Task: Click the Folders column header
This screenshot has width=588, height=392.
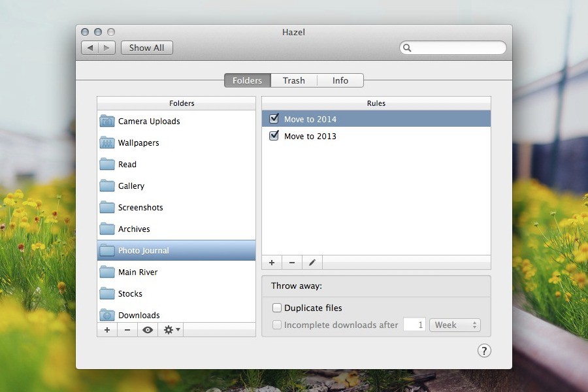Action: [x=176, y=103]
